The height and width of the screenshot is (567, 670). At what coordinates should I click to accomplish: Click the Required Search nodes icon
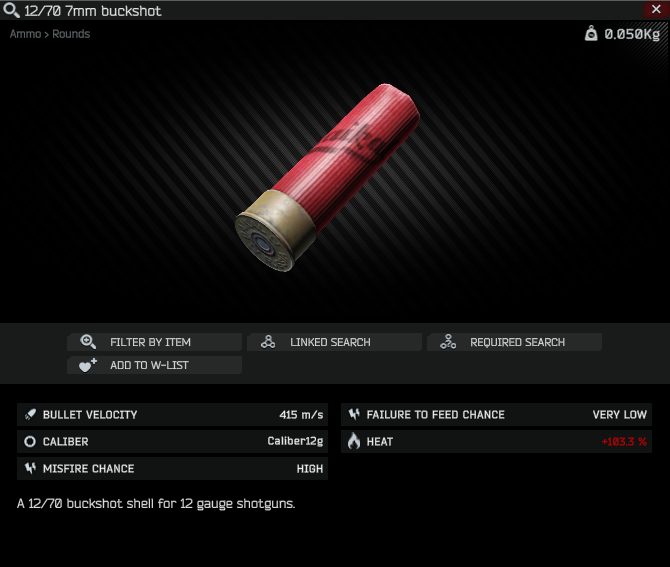(x=448, y=342)
